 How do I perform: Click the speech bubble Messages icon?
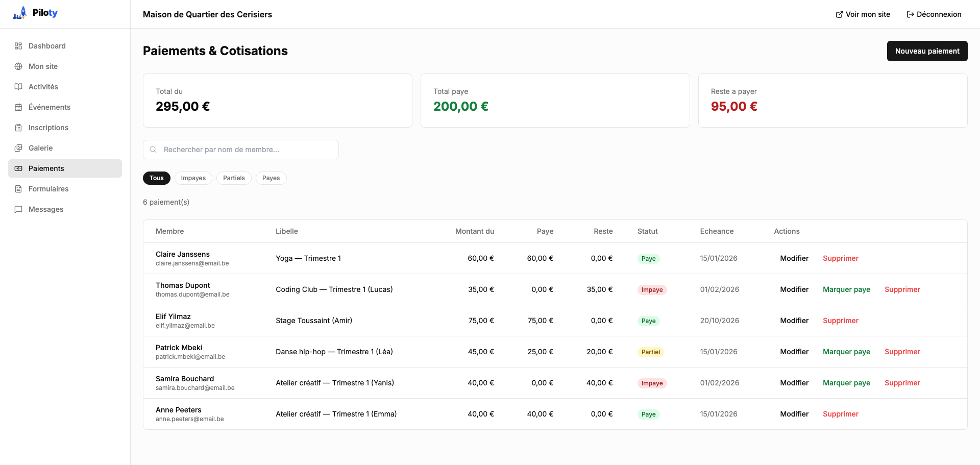pyautogui.click(x=18, y=209)
